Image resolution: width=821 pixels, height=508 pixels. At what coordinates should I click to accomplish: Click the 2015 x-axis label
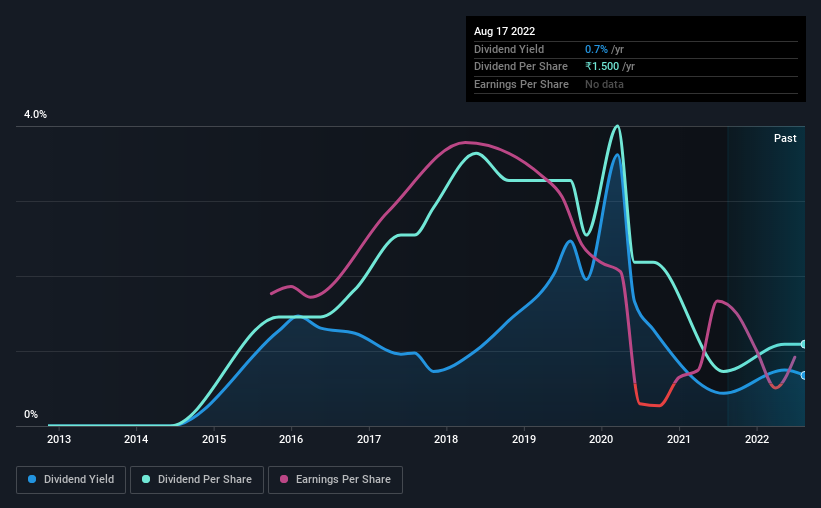coord(214,439)
